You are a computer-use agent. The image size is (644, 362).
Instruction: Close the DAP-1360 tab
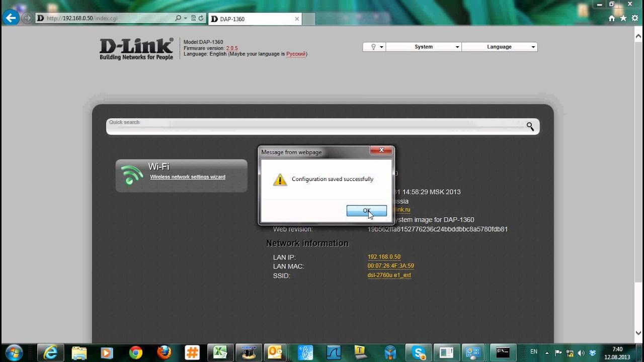(297, 19)
